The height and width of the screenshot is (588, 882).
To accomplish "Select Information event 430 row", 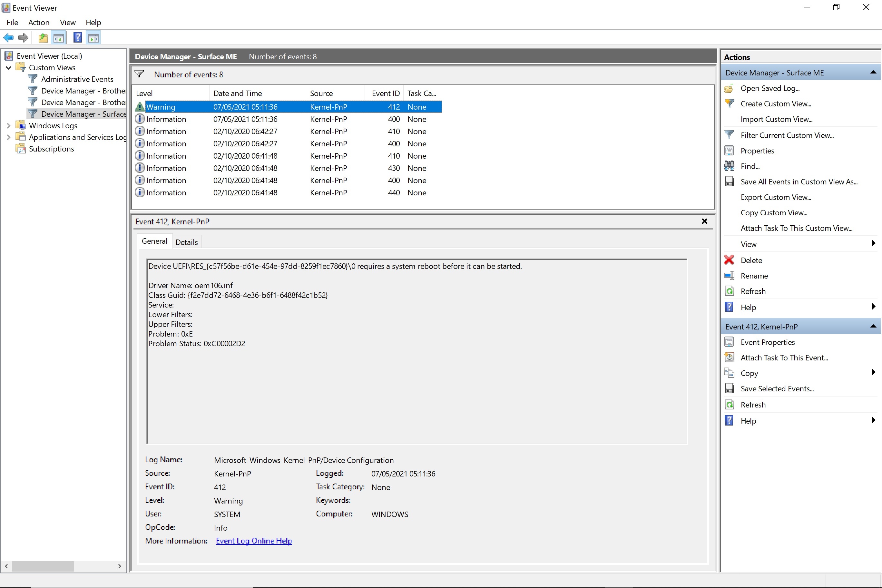I will point(288,168).
